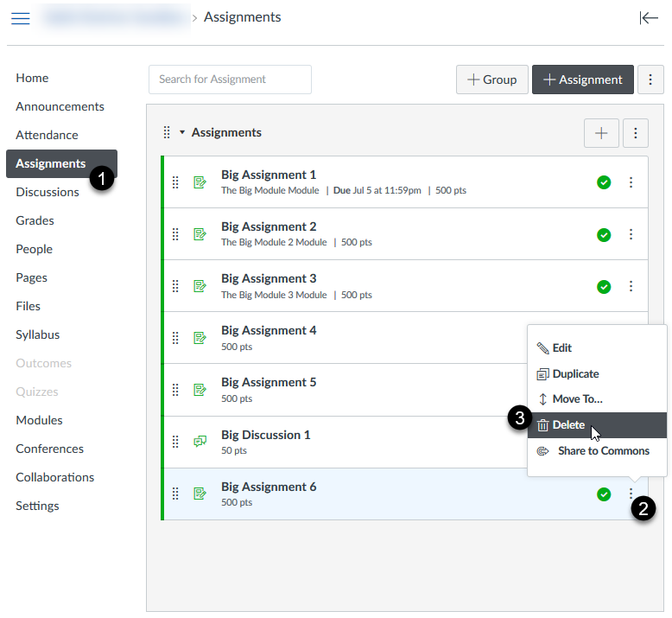Go to Modules in the course navigation
This screenshot has height=618, width=672.
(x=39, y=420)
